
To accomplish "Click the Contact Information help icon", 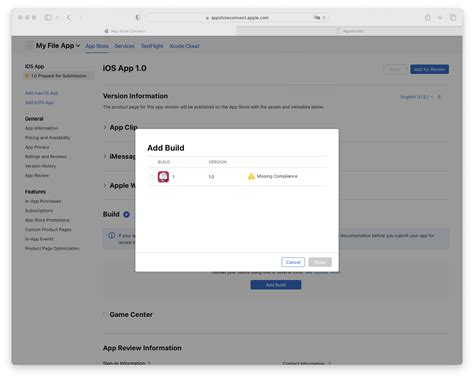I will (x=329, y=363).
